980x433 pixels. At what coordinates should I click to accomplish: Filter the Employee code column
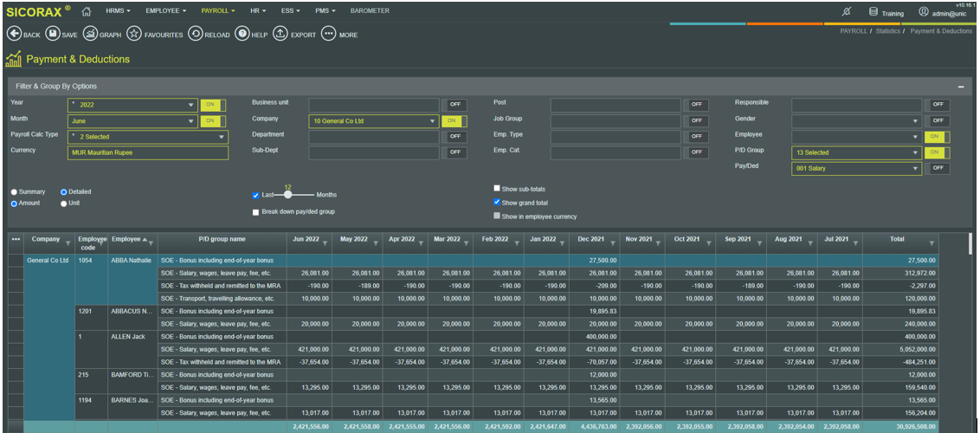(102, 243)
